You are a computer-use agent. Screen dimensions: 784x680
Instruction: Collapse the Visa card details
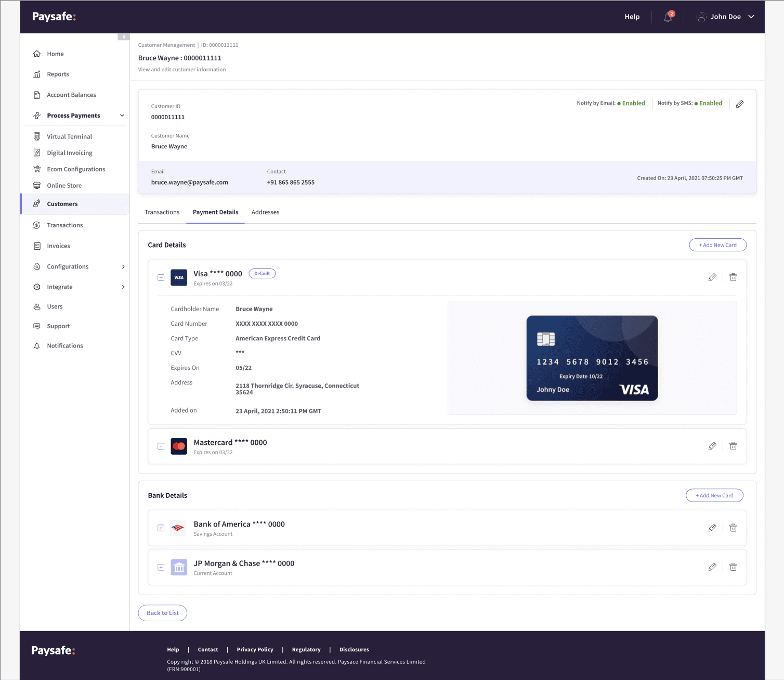(161, 277)
